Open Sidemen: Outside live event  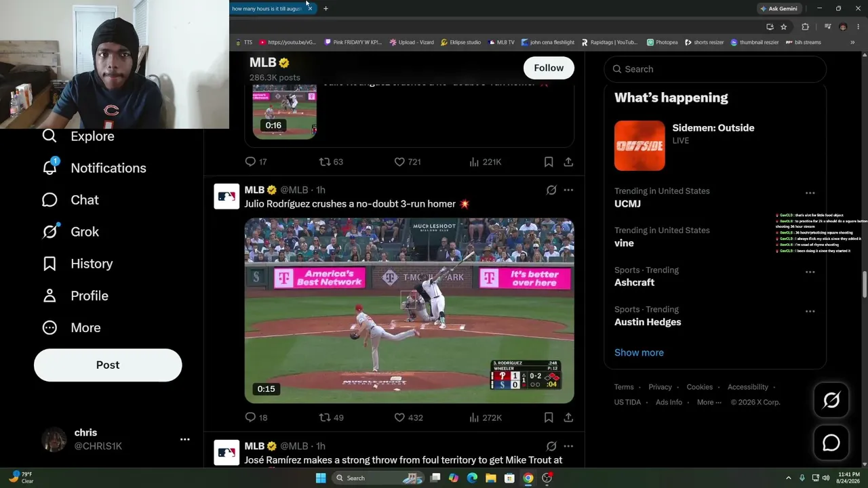[x=715, y=146]
